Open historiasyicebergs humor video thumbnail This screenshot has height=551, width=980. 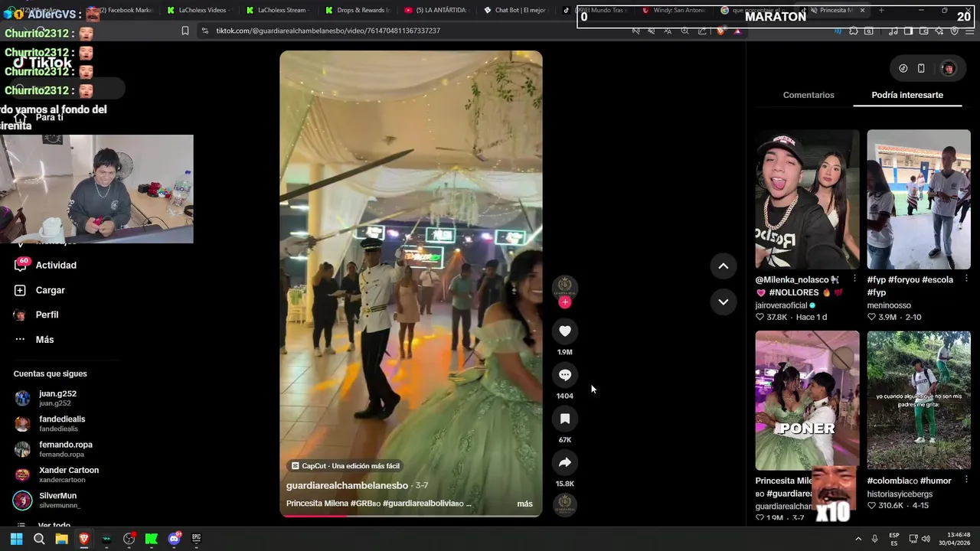click(918, 400)
